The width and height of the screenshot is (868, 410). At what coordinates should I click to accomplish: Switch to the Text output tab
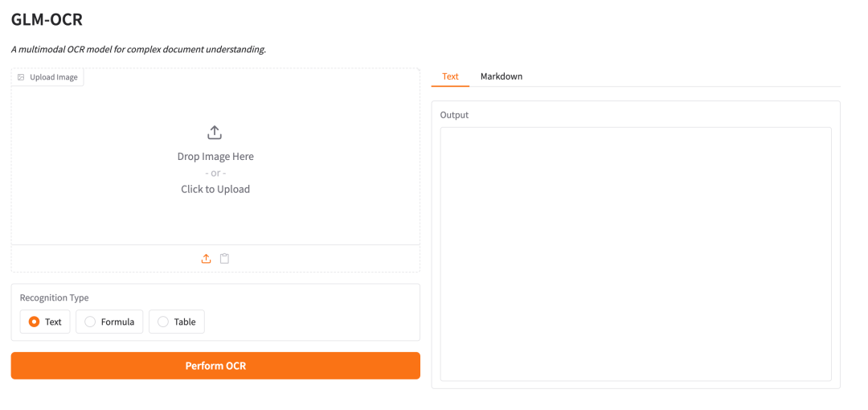tap(450, 76)
